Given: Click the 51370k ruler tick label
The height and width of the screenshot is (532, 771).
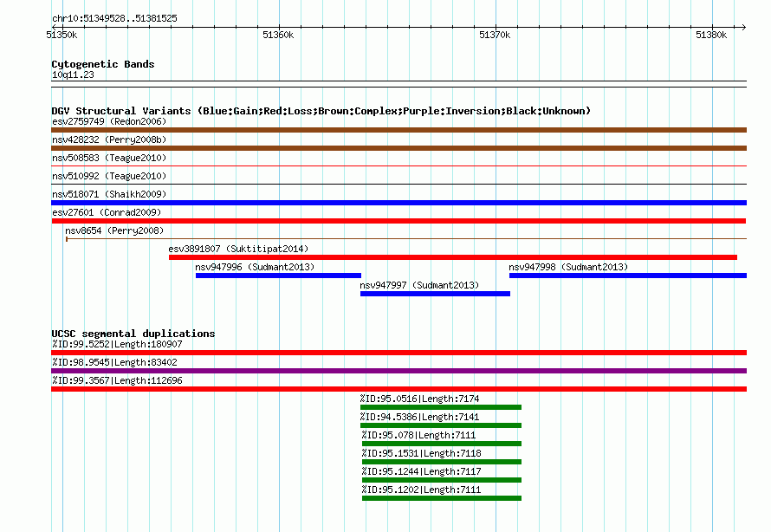Looking at the screenshot, I should pyautogui.click(x=495, y=35).
